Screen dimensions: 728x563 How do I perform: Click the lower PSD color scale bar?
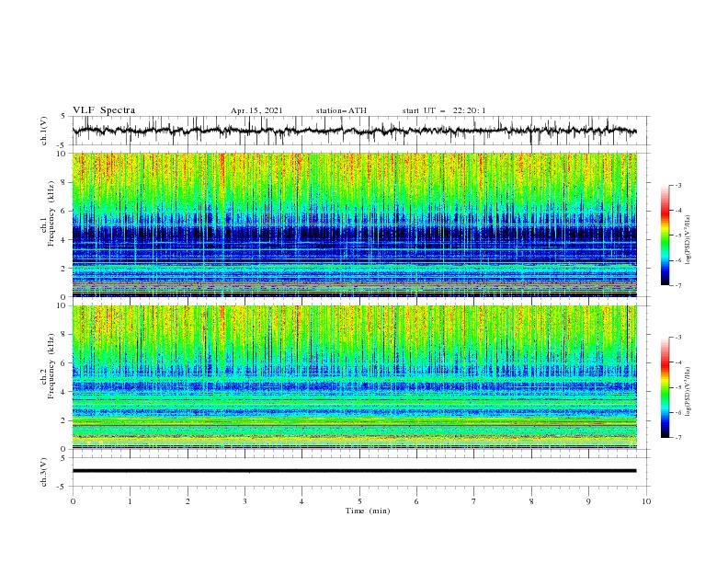(x=665, y=387)
